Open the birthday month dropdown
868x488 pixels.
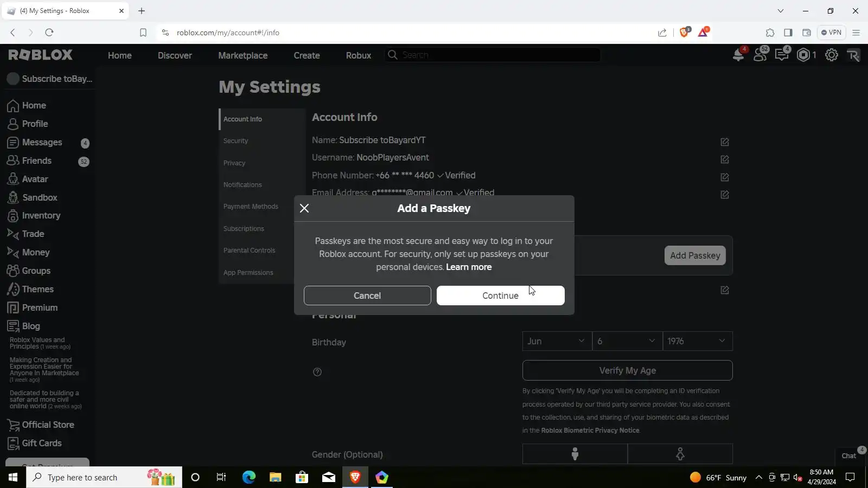pyautogui.click(x=557, y=341)
